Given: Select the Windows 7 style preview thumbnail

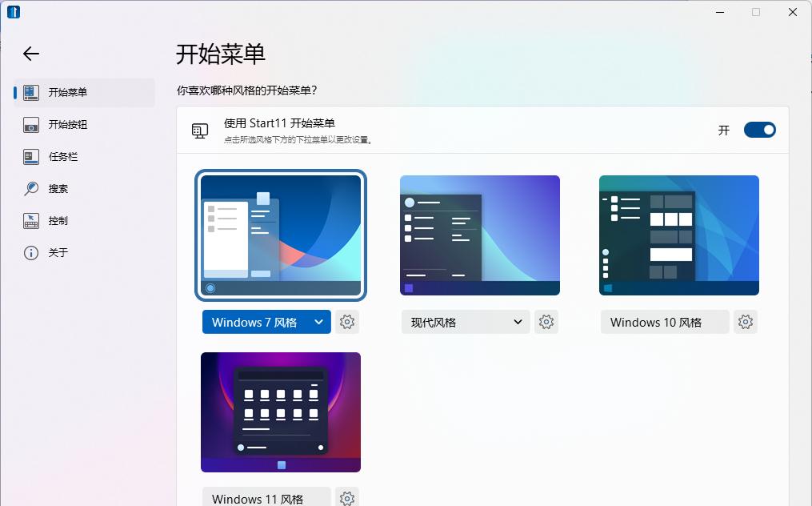Looking at the screenshot, I should pyautogui.click(x=281, y=235).
